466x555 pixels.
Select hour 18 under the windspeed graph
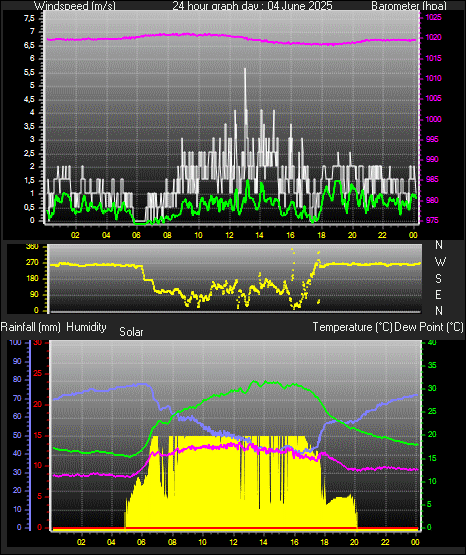[321, 235]
